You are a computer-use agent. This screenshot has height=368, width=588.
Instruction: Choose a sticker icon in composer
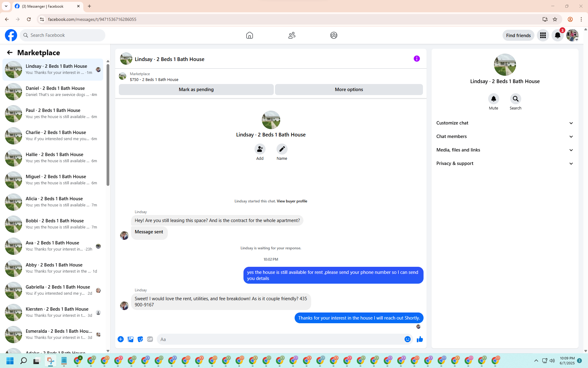pyautogui.click(x=140, y=339)
